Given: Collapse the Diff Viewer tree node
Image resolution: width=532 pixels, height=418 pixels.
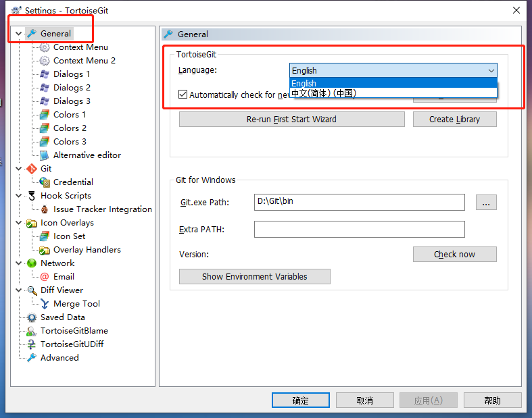Looking at the screenshot, I should (18, 290).
